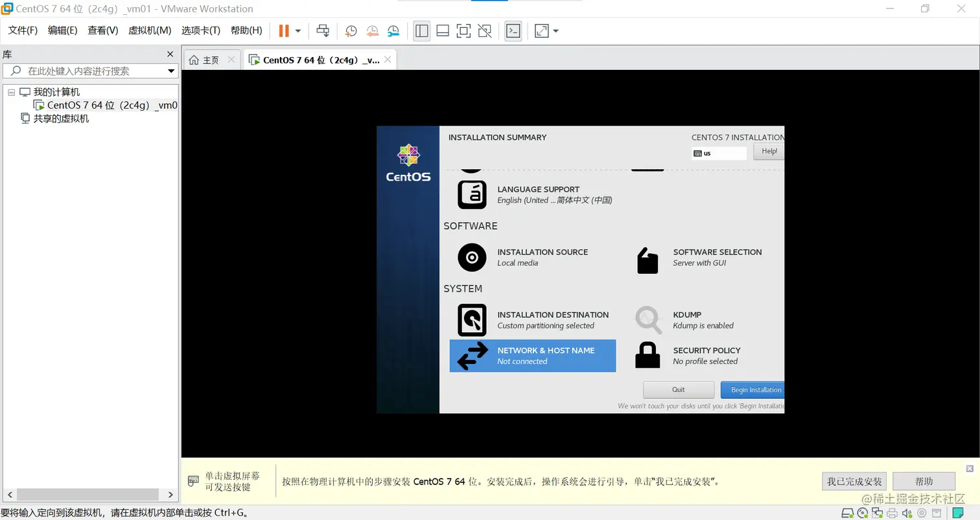The width and height of the screenshot is (980, 520).
Task: Open SOFTWARE SELECTION package icon
Action: point(647,260)
